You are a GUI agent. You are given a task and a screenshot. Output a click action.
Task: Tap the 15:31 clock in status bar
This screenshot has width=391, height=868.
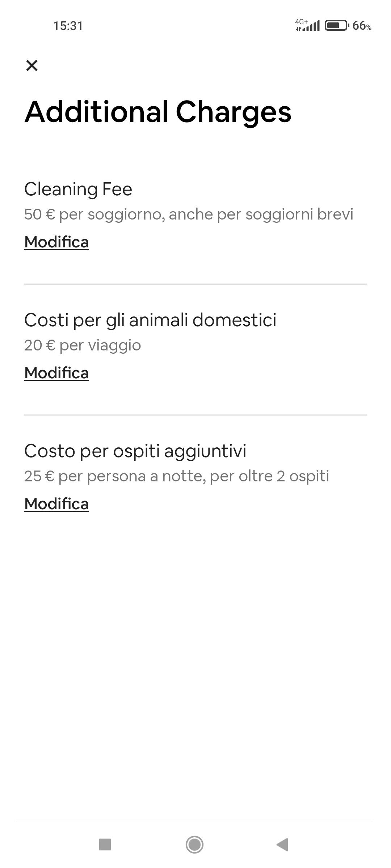[x=68, y=26]
